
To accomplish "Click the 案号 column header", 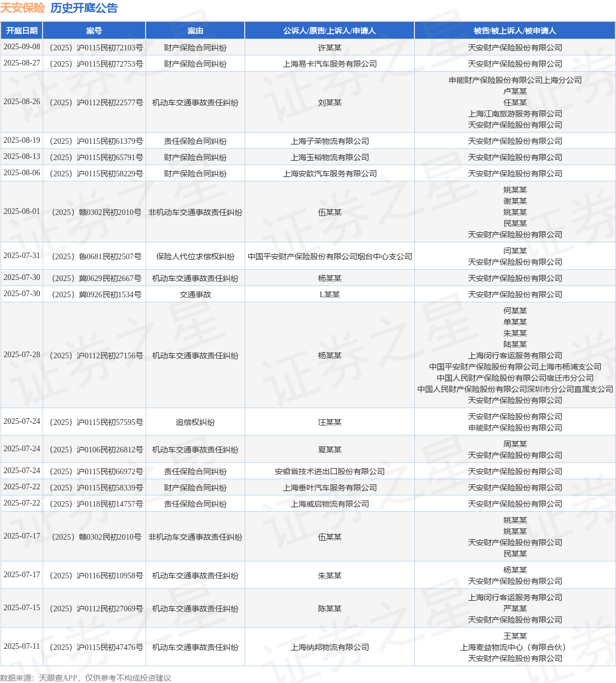I will 94,31.
